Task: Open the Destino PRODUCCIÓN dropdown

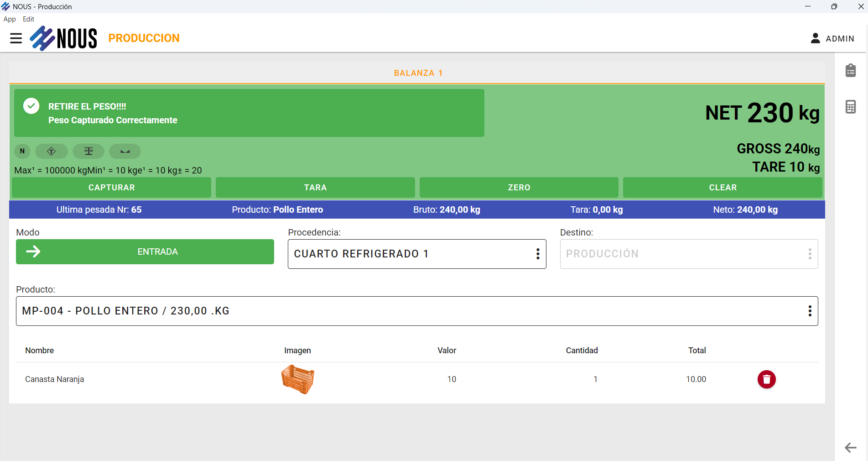Action: click(810, 254)
